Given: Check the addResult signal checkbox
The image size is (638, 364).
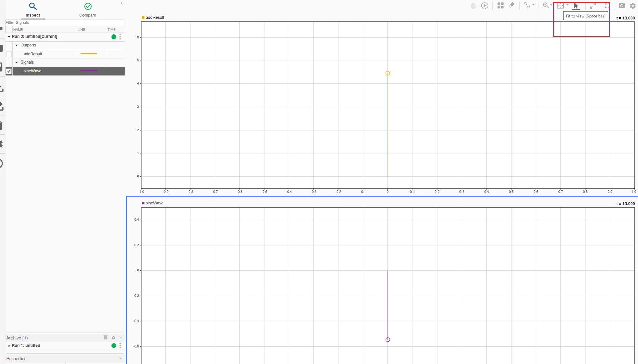Looking at the screenshot, I should point(9,54).
